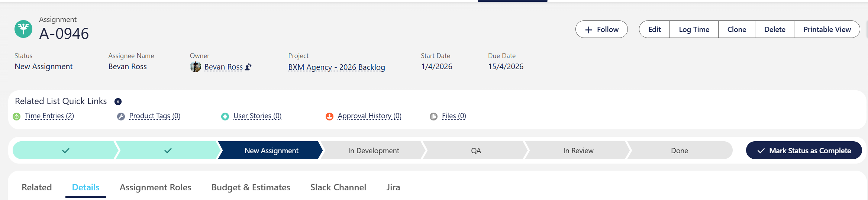Click the Approval History orange icon
This screenshot has height=200, width=868.
(x=329, y=117)
